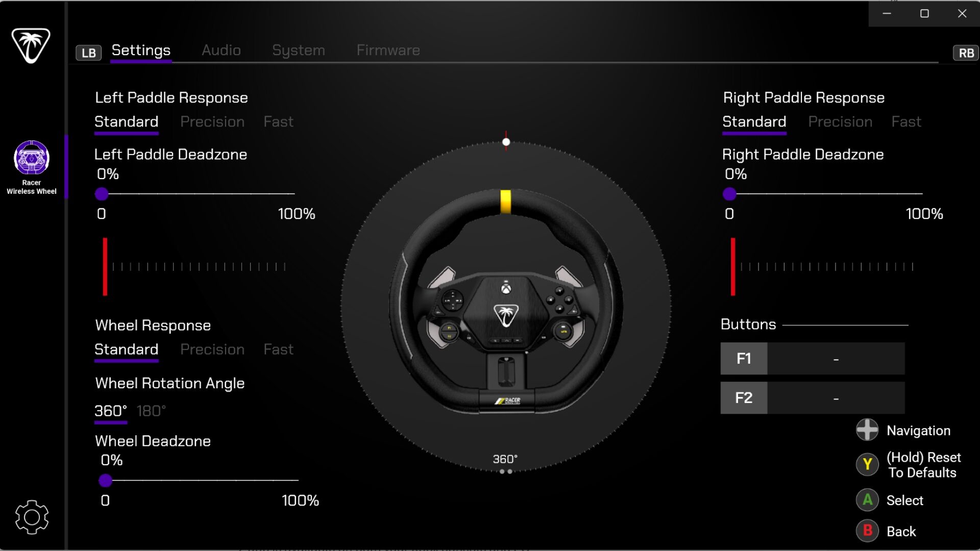Click the Back hint label
Image resolution: width=980 pixels, height=551 pixels.
pyautogui.click(x=901, y=532)
